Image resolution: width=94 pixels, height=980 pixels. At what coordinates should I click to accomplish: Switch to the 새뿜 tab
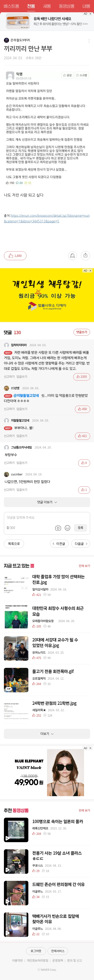47,6
